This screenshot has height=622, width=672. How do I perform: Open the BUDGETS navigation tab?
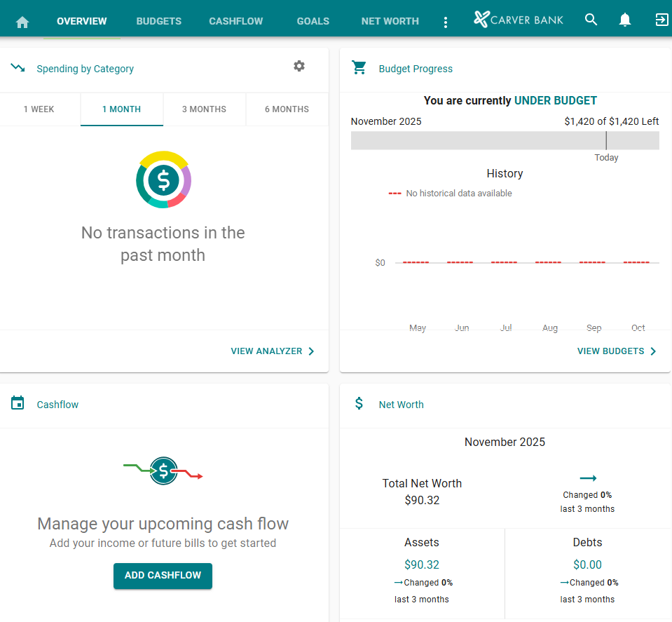[158, 21]
